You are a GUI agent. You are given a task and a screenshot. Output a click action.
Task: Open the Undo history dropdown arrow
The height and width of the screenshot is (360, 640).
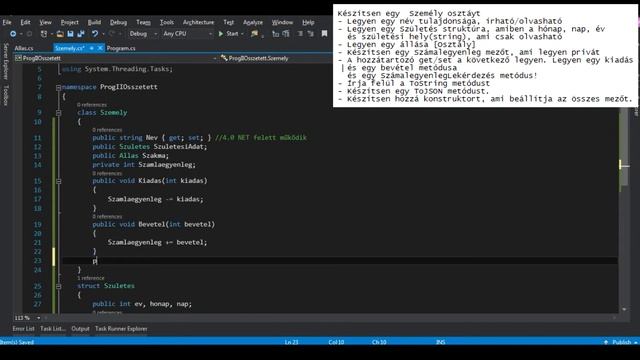(x=103, y=34)
